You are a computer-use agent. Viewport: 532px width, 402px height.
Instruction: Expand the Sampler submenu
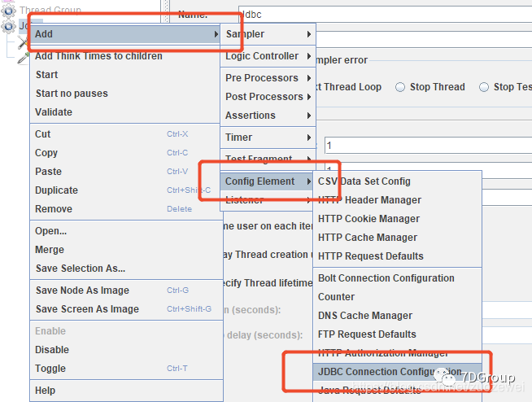pos(268,34)
